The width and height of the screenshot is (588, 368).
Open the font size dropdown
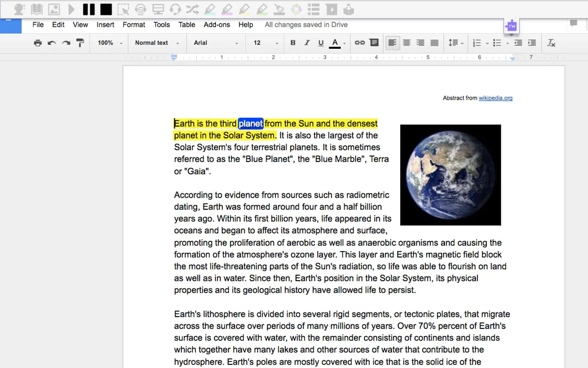(265, 43)
